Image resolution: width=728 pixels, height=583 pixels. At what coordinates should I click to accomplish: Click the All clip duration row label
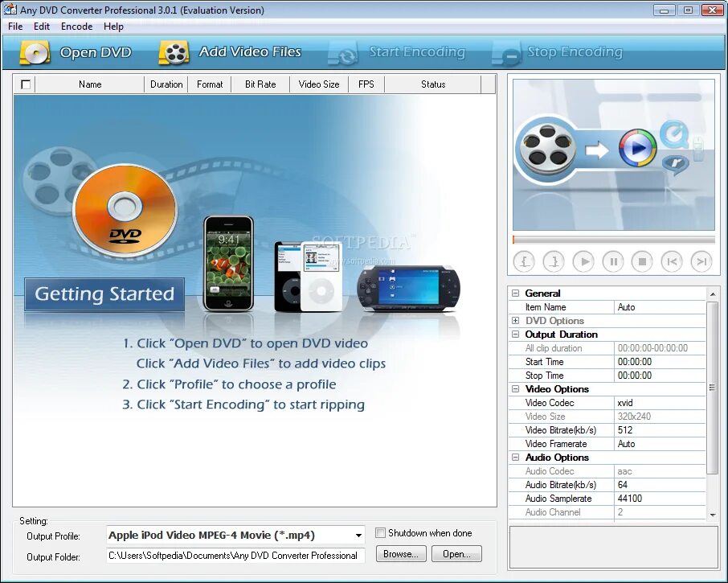(554, 348)
